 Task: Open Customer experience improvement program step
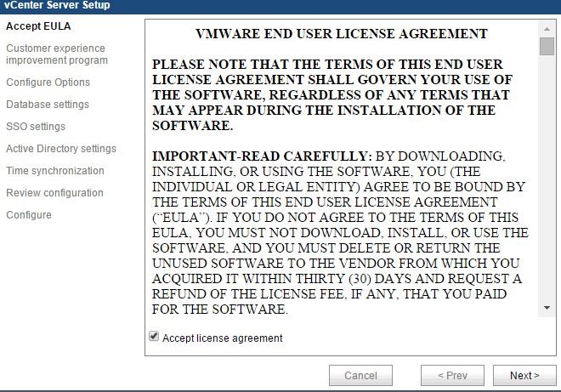point(57,54)
